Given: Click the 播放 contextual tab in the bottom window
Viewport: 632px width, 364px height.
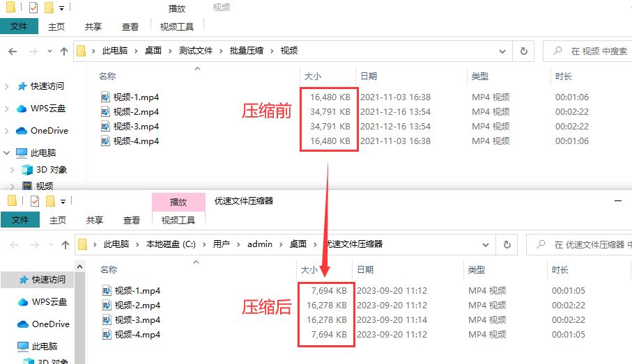Looking at the screenshot, I should click(x=178, y=202).
